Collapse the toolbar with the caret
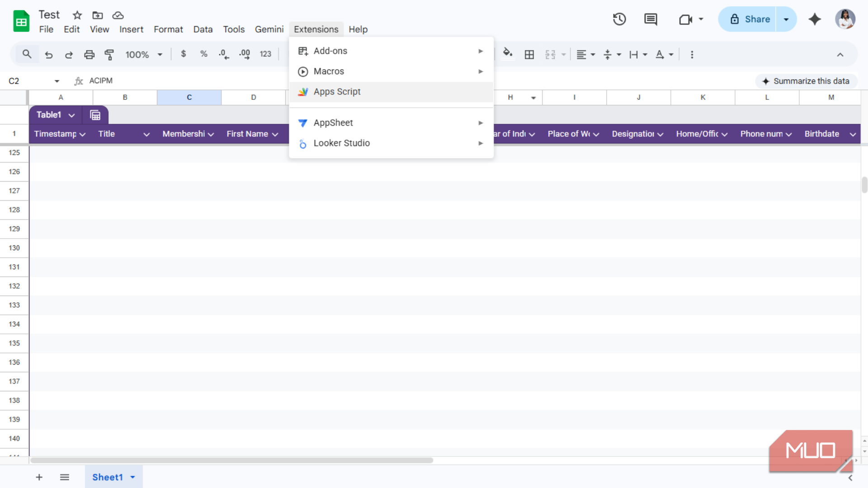Image resolution: width=868 pixels, height=488 pixels. pyautogui.click(x=840, y=55)
